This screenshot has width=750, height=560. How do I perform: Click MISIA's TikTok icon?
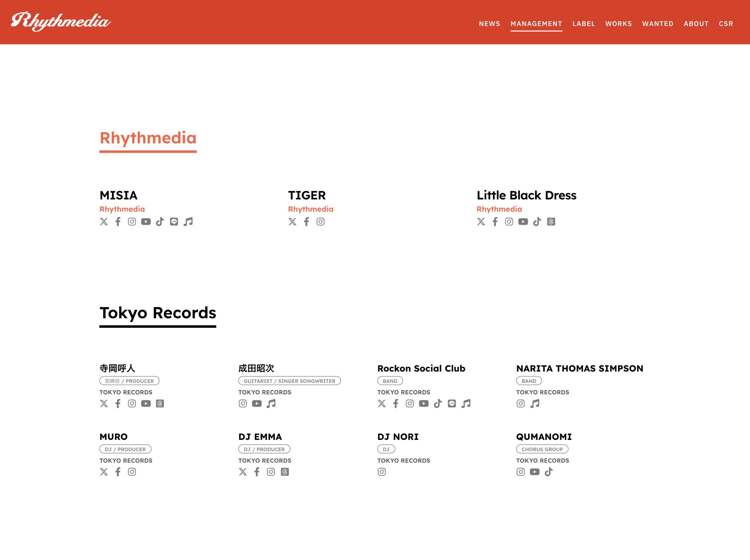(160, 222)
